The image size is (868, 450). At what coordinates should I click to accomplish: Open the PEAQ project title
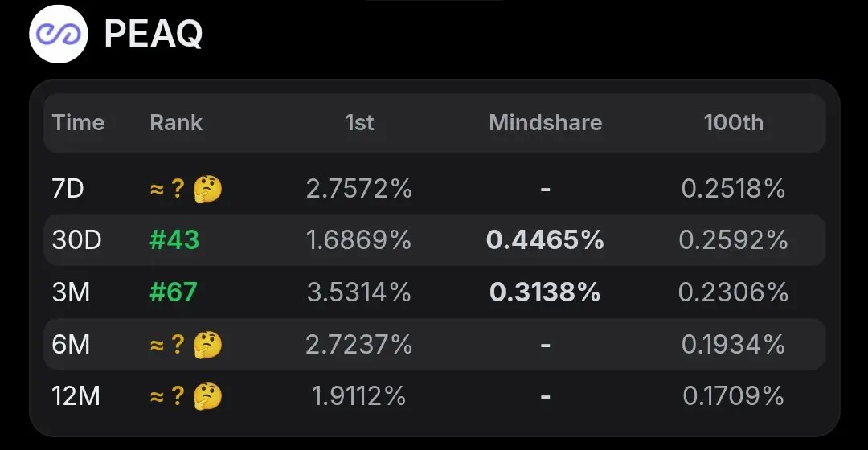pos(154,34)
